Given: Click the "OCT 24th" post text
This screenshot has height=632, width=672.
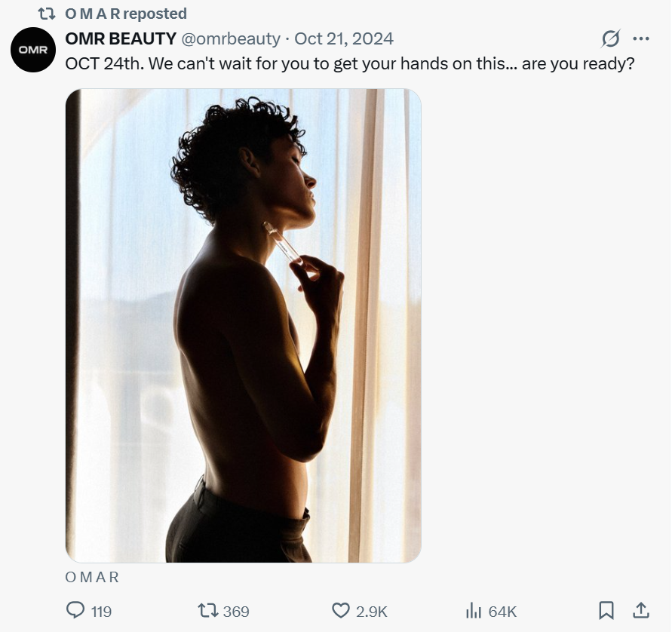Looking at the screenshot, I should 349,63.
